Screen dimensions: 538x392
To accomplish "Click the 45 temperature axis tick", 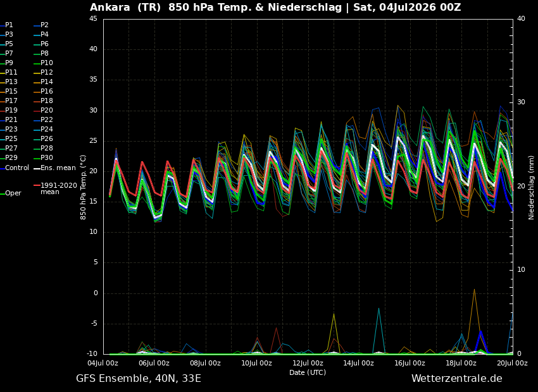I will [94, 18].
